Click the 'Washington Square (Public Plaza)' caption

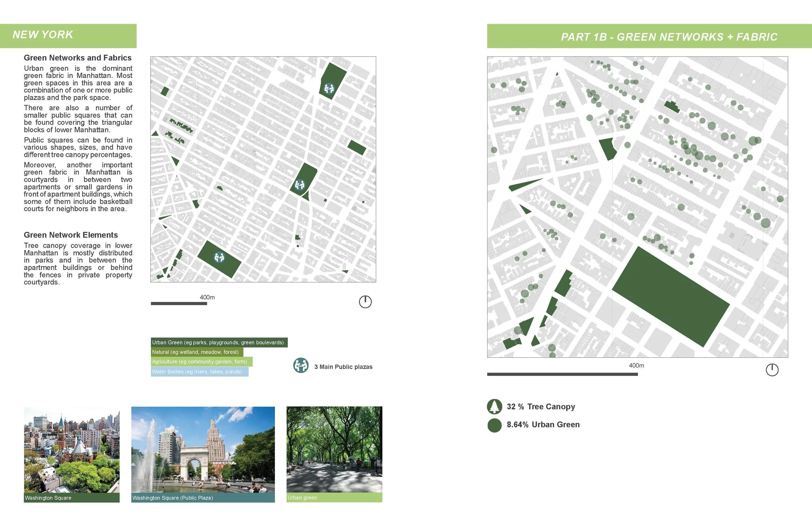point(173,498)
